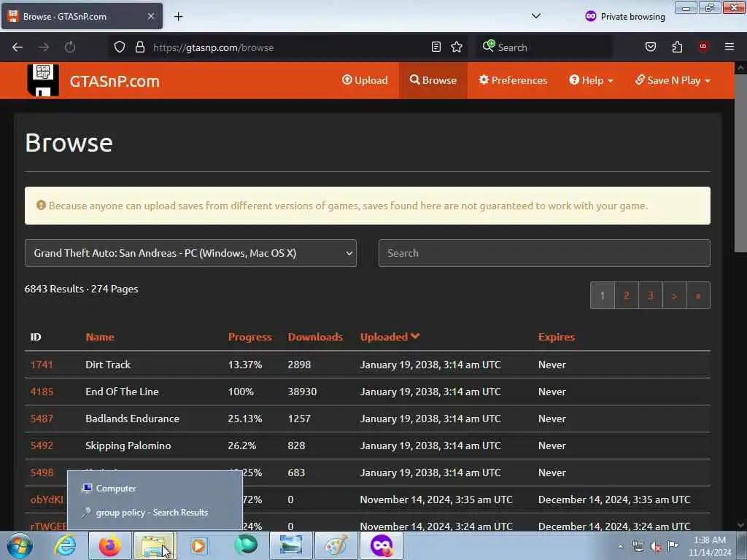Toggle reader view icon in address bar

(436, 47)
